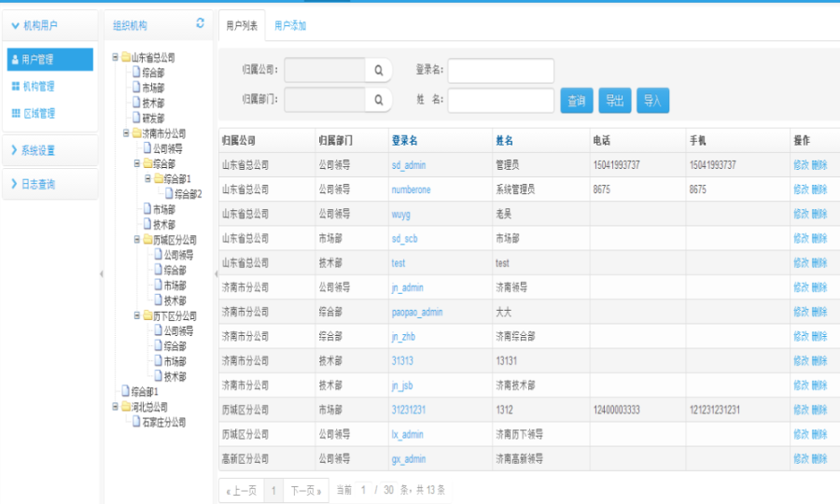
Task: Select 石家庄分公司 in the organization tree
Action: point(163,422)
